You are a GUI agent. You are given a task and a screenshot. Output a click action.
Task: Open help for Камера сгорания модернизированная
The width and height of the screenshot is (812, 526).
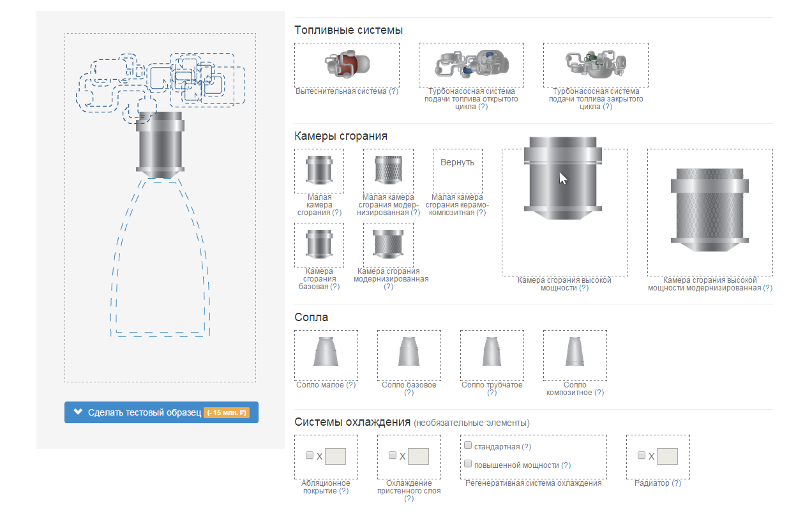pos(389,287)
